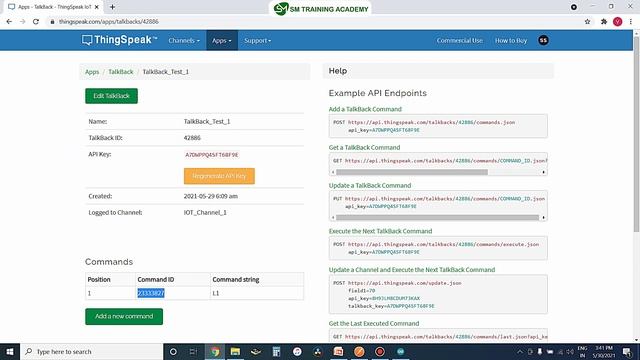Open the browser extensions puzzle icon
This screenshot has height=360, width=640.
[604, 22]
